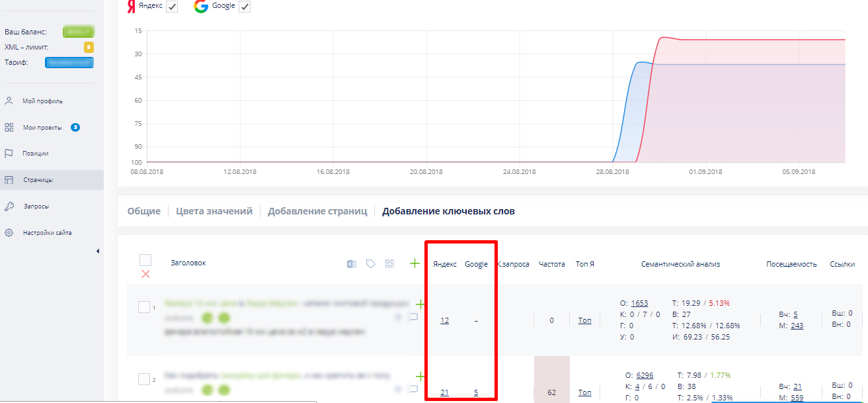This screenshot has height=403, width=868.
Task: Expand the Общие settings section
Action: point(143,212)
